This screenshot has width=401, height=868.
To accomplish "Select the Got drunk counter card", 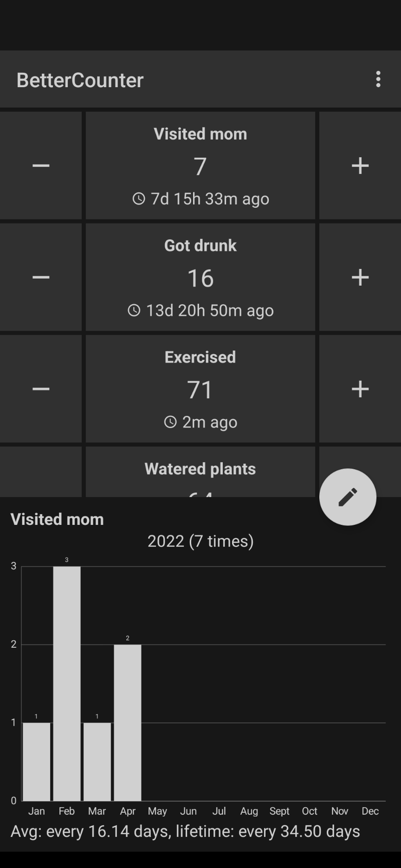I will [x=200, y=277].
